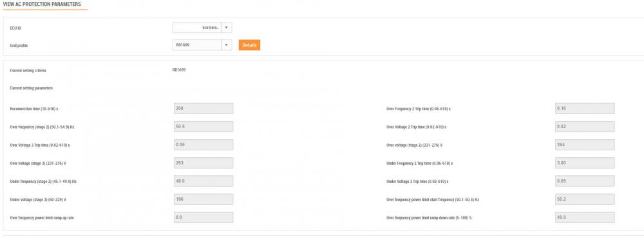Viewport: 644px width, 237px height.
Task: Click Over Voltage 2 Trip time field 0.02
Action: tap(585, 126)
